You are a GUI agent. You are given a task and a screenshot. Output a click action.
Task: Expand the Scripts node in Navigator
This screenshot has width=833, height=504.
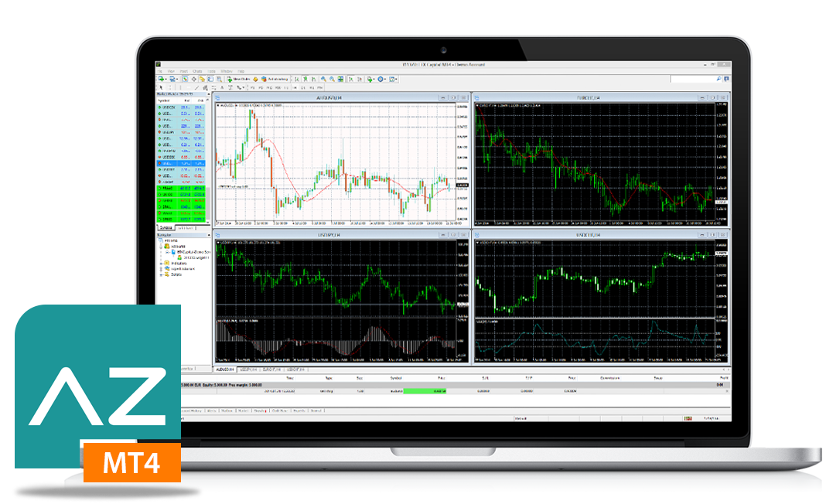click(161, 274)
